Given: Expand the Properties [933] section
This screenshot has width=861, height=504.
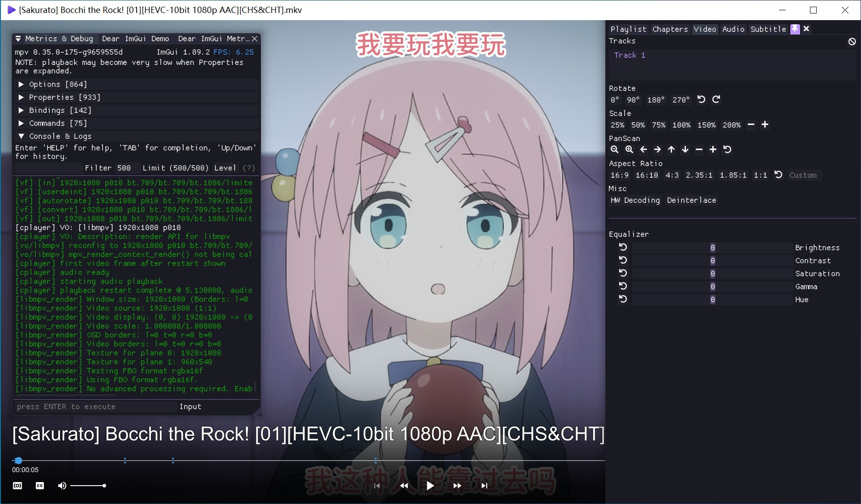Looking at the screenshot, I should [137, 97].
